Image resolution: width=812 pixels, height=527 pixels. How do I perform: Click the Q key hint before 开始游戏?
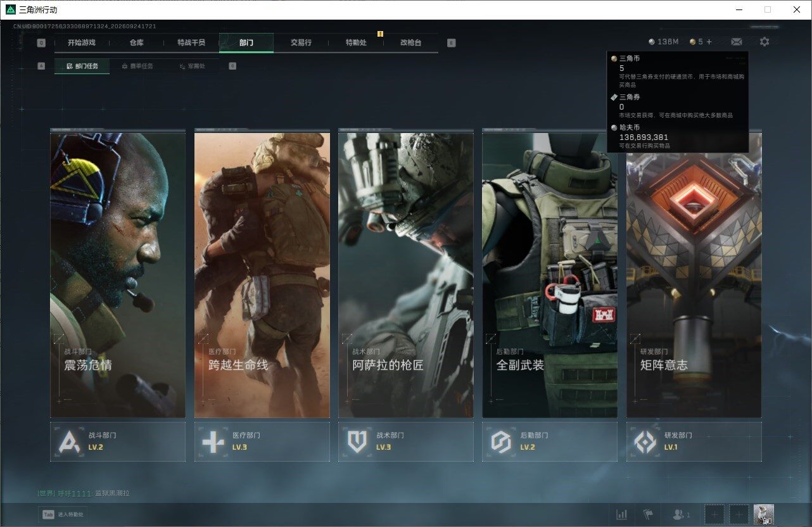click(x=41, y=43)
